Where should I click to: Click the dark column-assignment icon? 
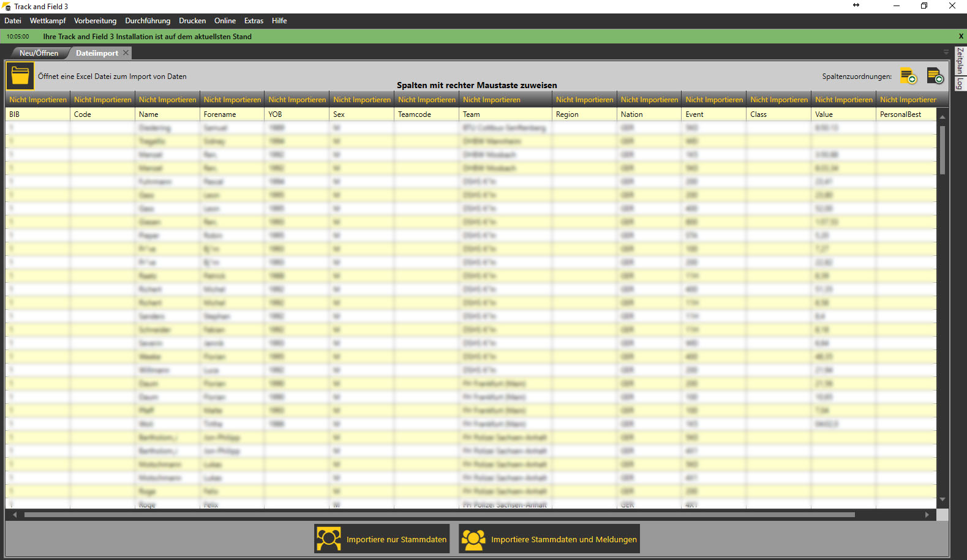point(935,77)
